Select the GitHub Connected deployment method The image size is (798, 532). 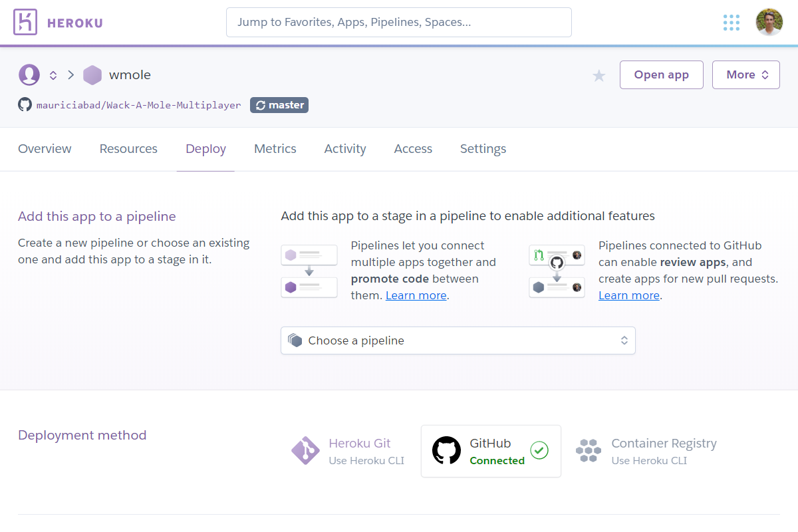click(x=491, y=452)
